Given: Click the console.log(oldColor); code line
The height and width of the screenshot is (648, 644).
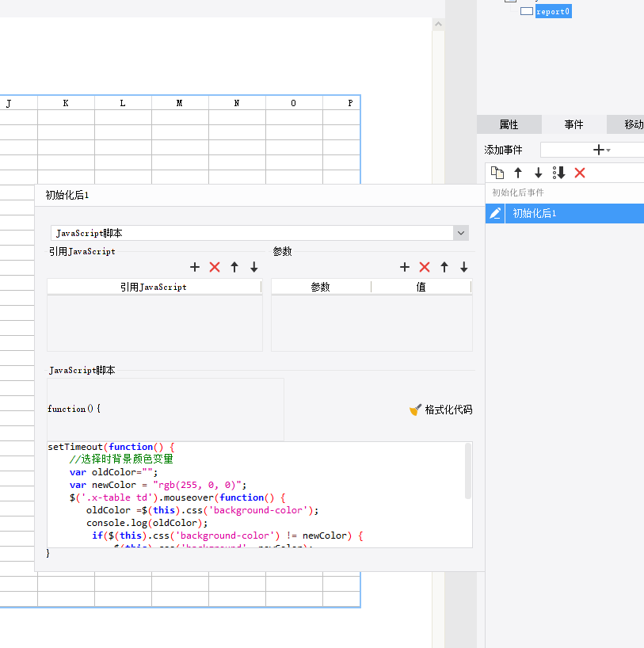Looking at the screenshot, I should click(147, 523).
